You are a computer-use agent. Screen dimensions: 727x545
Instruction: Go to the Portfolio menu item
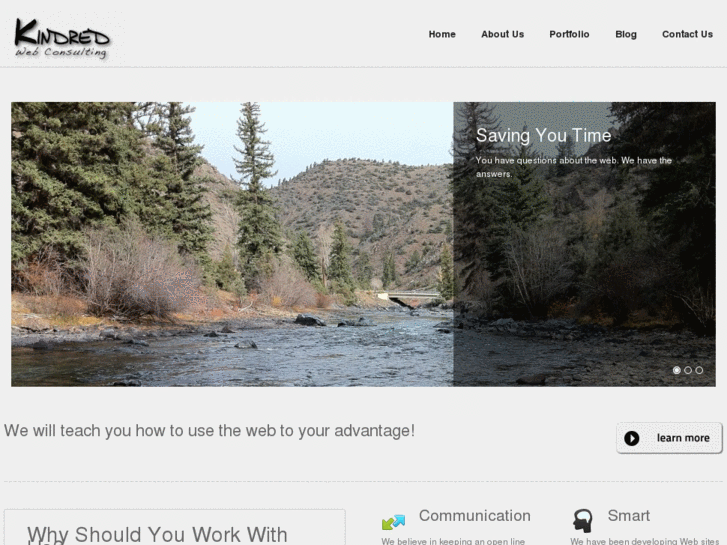569,34
